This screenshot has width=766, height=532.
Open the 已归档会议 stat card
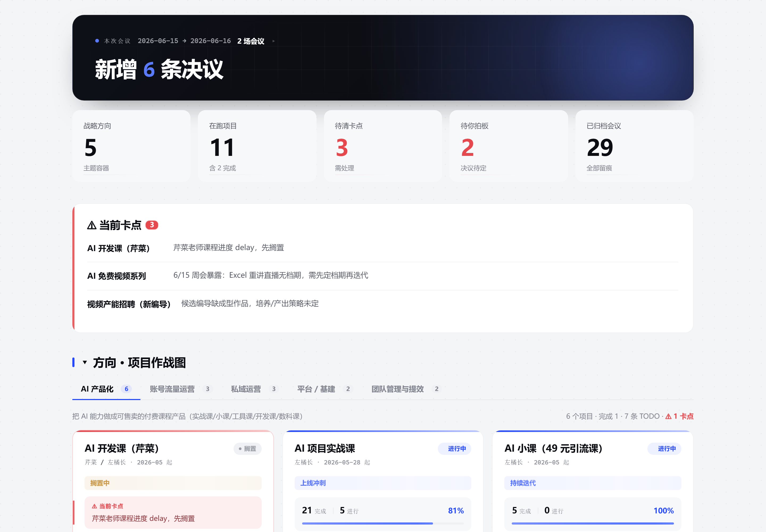[x=634, y=146]
